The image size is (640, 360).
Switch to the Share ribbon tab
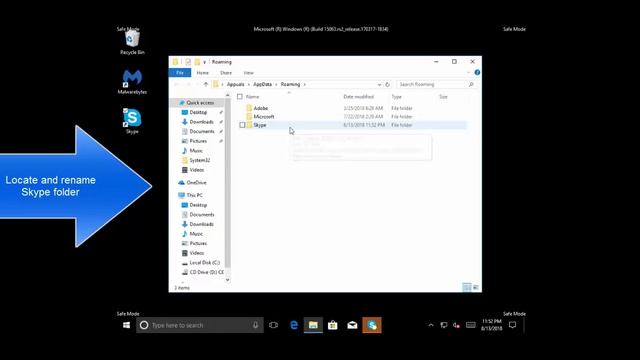(226, 73)
